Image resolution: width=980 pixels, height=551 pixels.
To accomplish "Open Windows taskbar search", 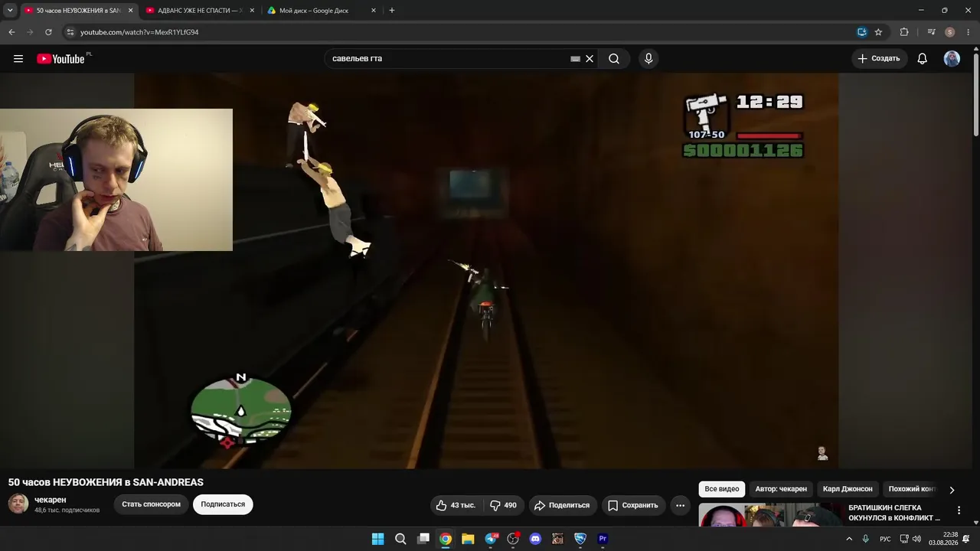I will point(400,539).
